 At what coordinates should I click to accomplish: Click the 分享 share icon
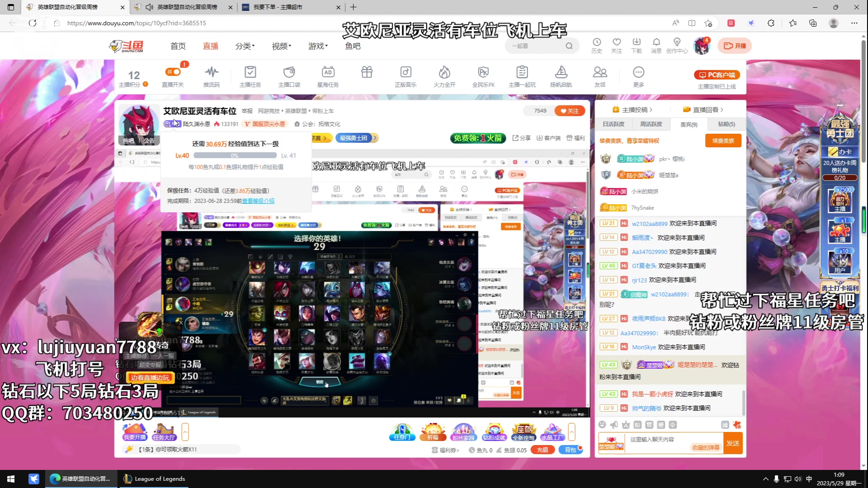pyautogui.click(x=521, y=138)
